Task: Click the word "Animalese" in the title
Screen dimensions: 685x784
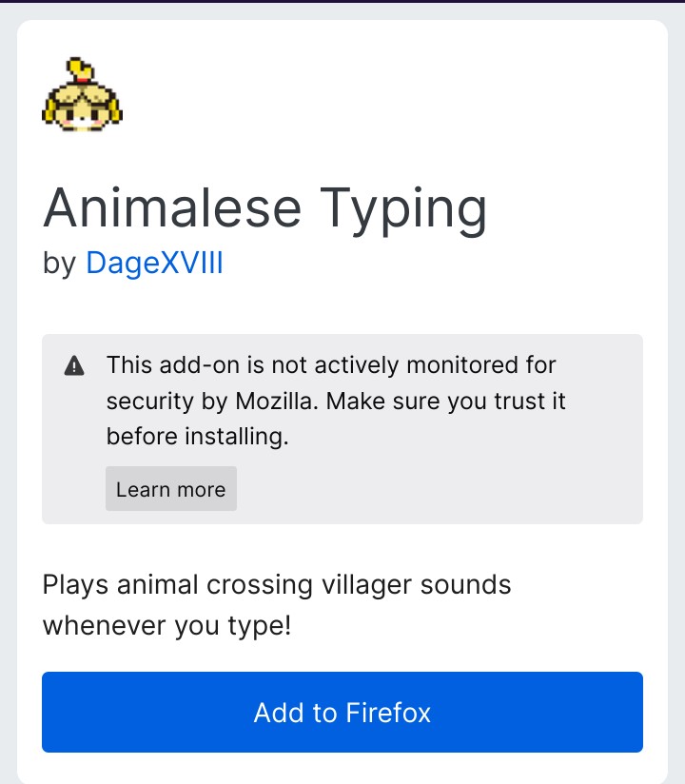Action: coord(172,207)
